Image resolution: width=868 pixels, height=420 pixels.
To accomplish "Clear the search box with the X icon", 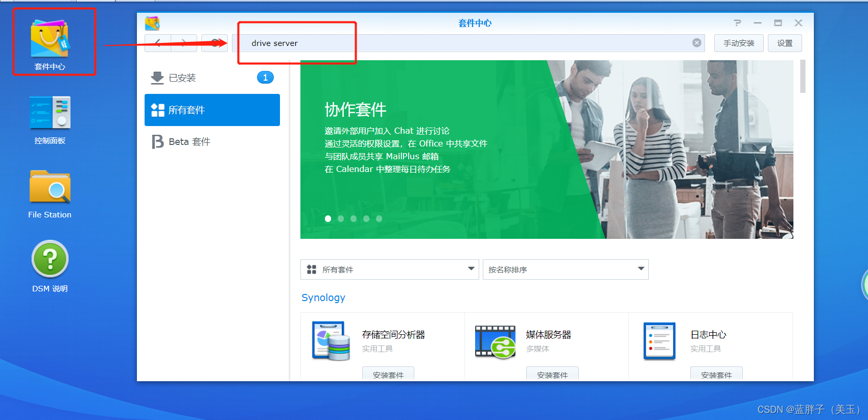I will 696,43.
